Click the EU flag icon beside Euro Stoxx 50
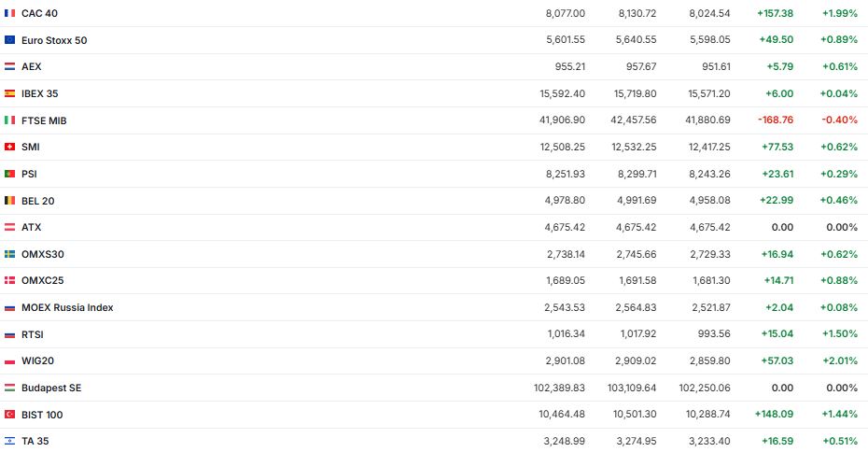The height and width of the screenshot is (452, 868). click(9, 40)
